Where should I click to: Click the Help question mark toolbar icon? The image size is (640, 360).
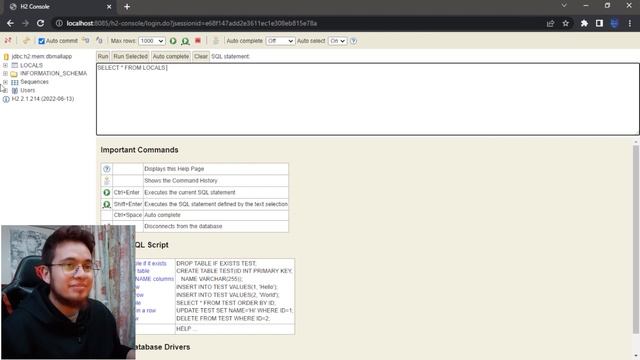click(353, 41)
